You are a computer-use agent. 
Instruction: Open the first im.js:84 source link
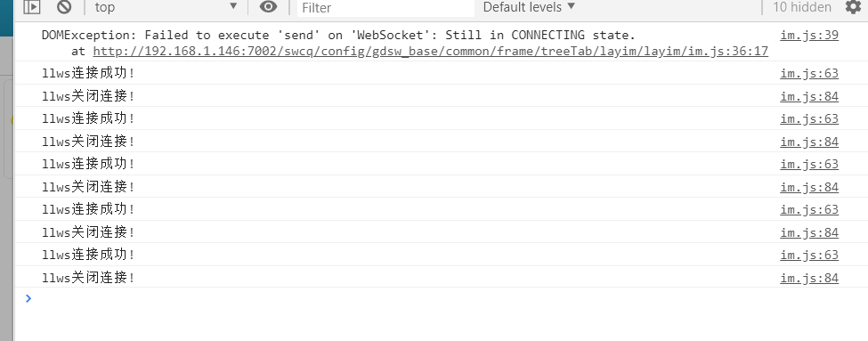pos(809,96)
